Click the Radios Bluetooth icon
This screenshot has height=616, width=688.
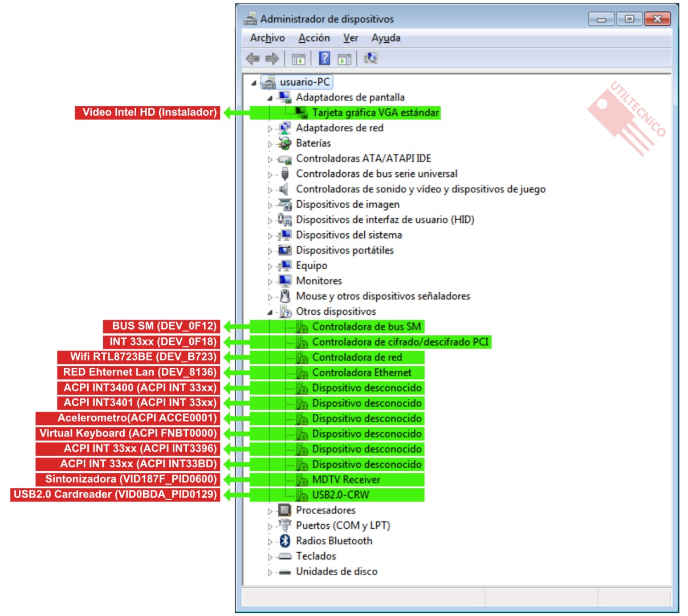pos(284,541)
